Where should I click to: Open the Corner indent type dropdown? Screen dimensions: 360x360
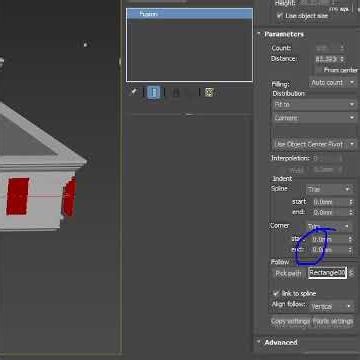[x=328, y=226]
